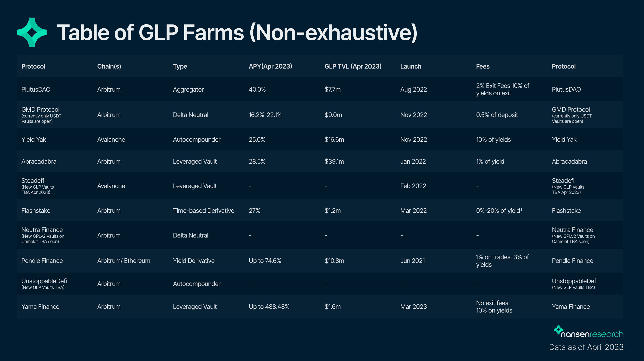Click 'Leveraged Vault' in the Abracadabra row
The width and height of the screenshot is (644, 361).
pos(195,162)
